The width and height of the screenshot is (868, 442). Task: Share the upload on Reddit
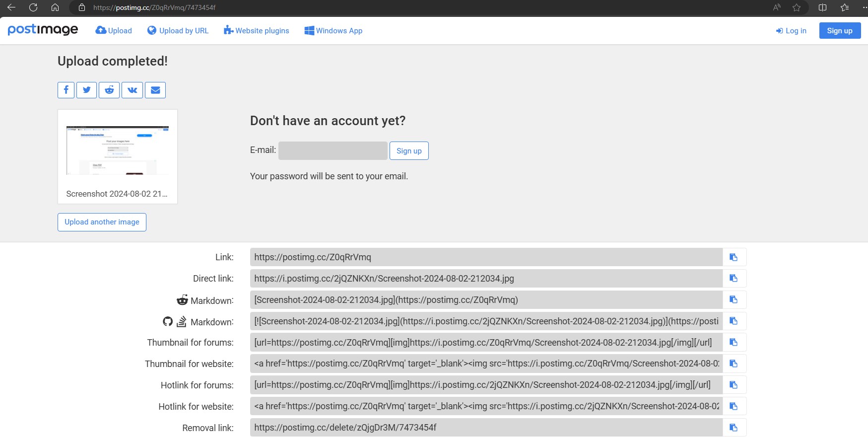click(x=109, y=90)
